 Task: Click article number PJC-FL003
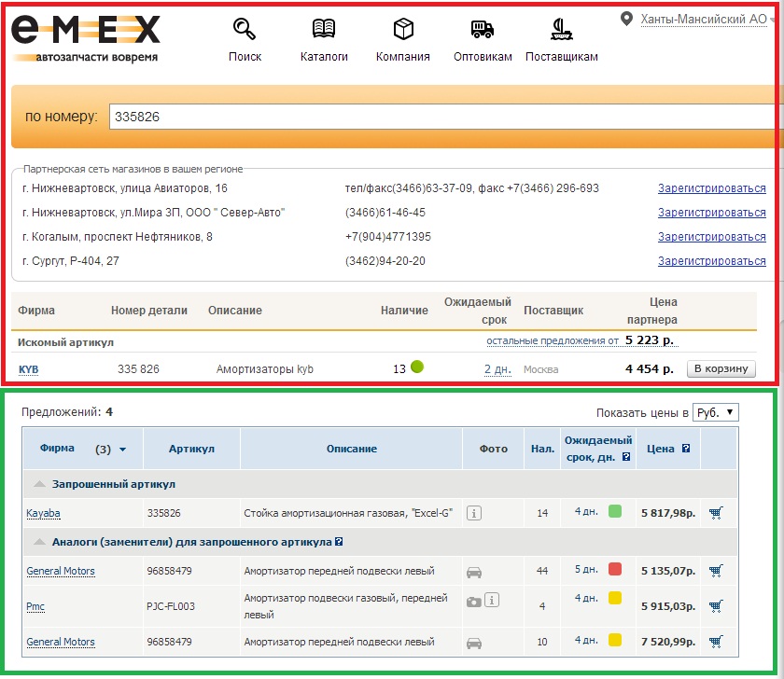click(171, 606)
